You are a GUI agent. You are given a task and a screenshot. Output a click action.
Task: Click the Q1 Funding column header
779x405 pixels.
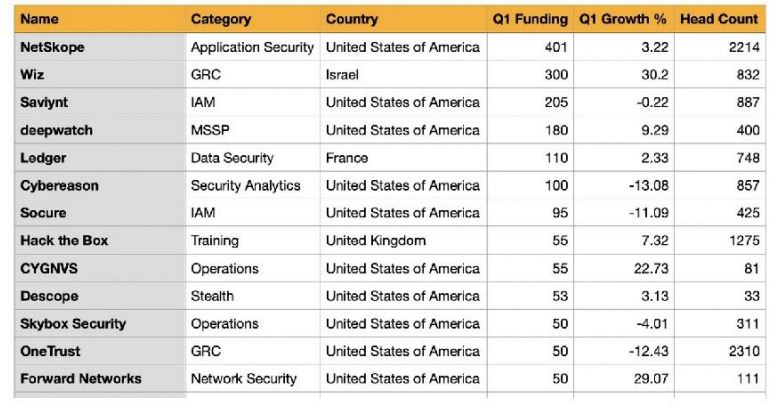(530, 19)
